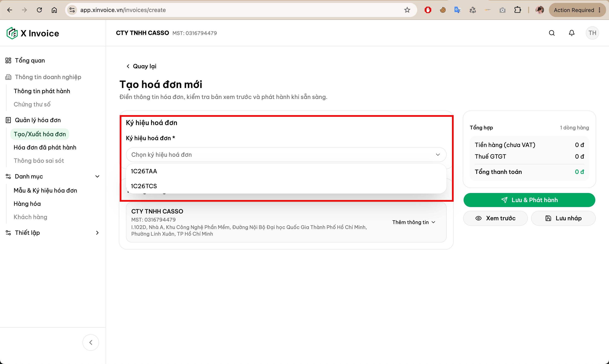The height and width of the screenshot is (364, 609).
Task: Bookmark page with the star icon
Action: click(407, 10)
